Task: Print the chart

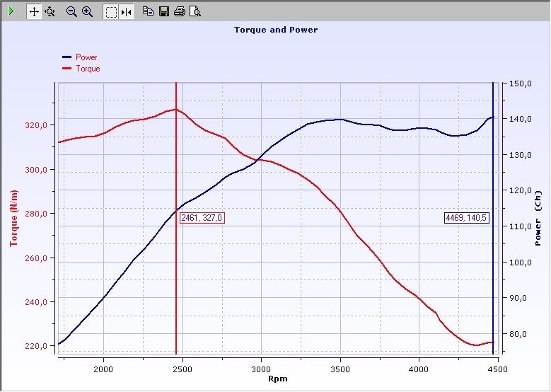Action: coord(180,11)
